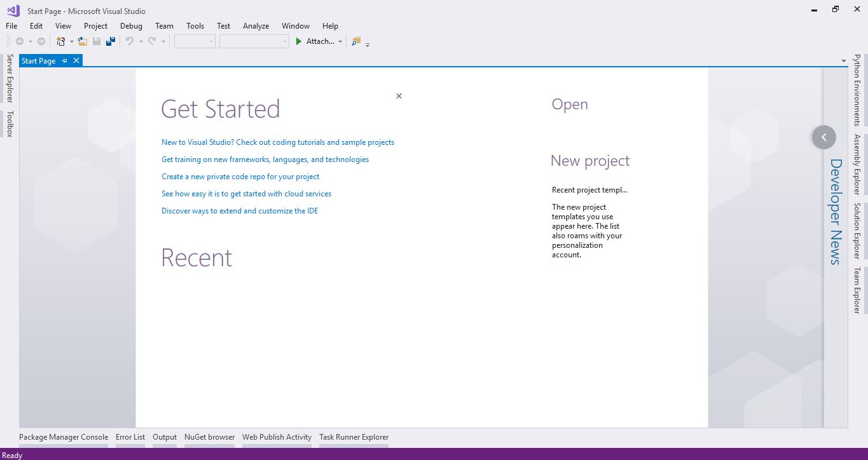Pin the Start Page tab
The height and width of the screenshot is (460, 868).
click(64, 61)
